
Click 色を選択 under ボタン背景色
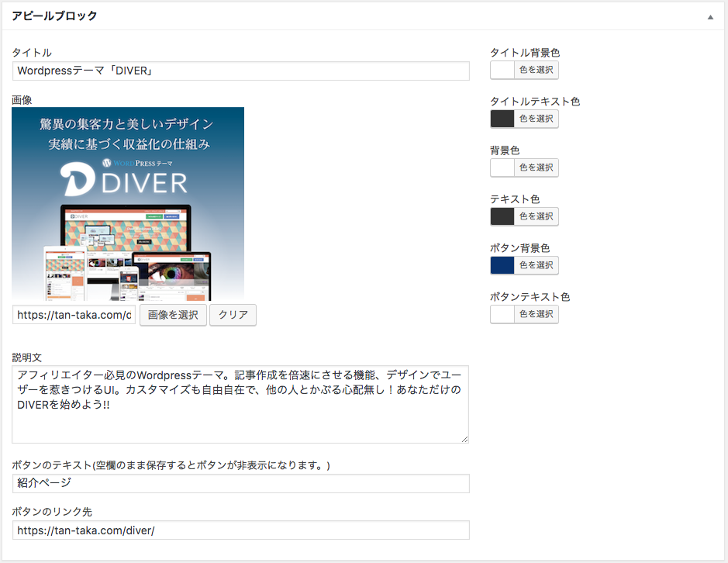(537, 265)
